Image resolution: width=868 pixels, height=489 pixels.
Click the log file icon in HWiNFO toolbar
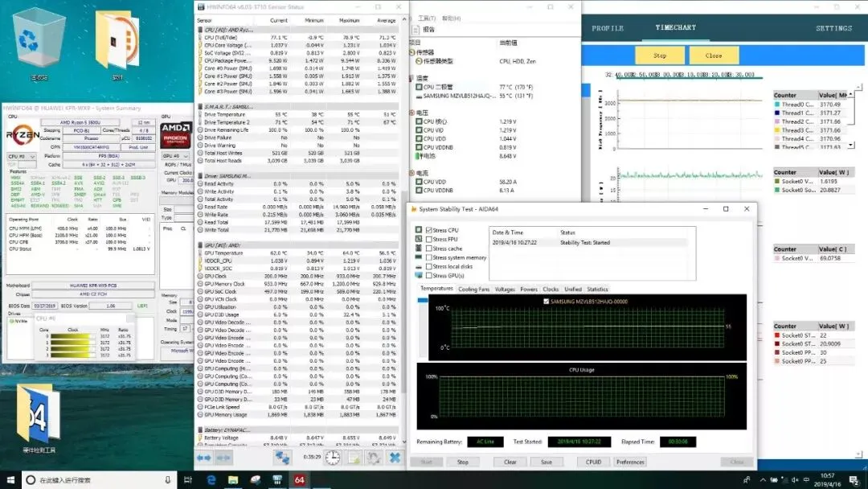click(x=354, y=458)
